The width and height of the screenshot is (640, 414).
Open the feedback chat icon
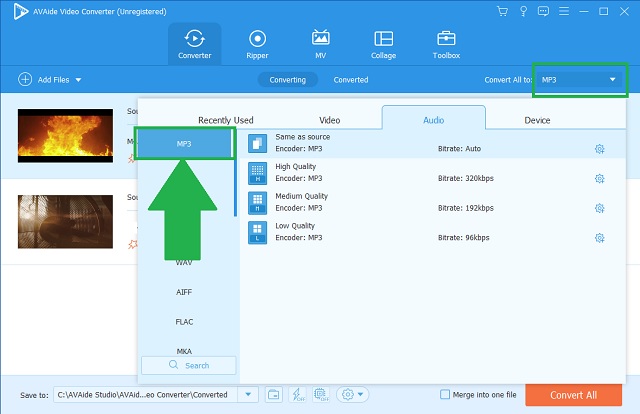click(543, 11)
